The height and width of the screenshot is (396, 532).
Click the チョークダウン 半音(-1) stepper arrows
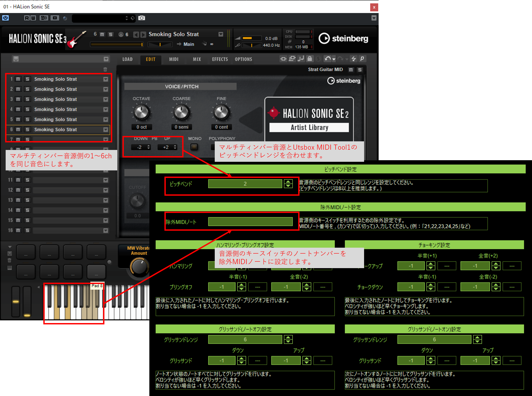(x=431, y=287)
